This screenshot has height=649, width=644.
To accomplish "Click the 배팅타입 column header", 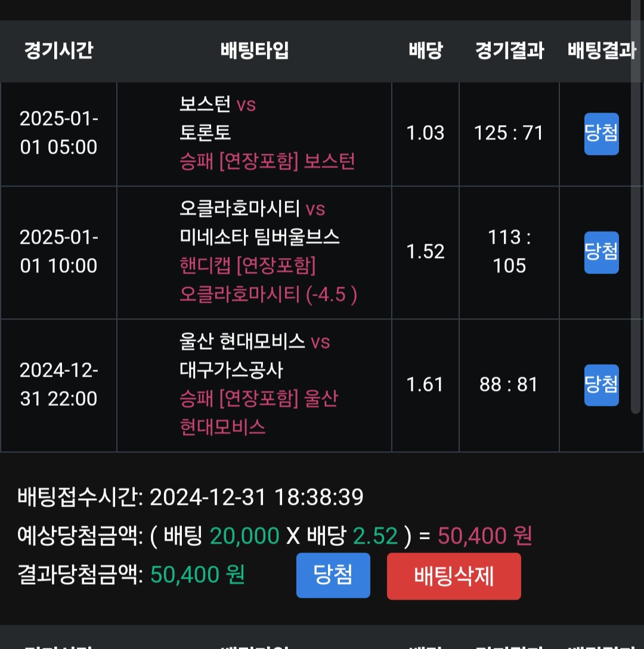I will [x=254, y=51].
